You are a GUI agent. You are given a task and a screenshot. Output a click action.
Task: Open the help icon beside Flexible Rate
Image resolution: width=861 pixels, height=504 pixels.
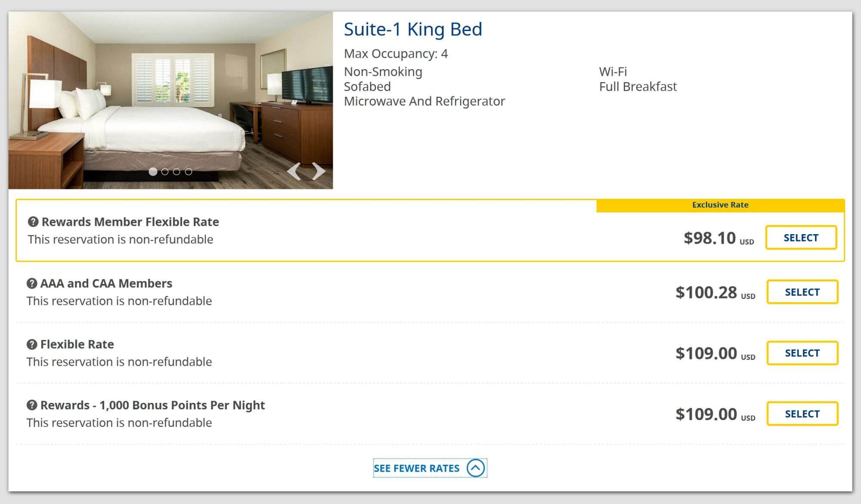point(32,344)
